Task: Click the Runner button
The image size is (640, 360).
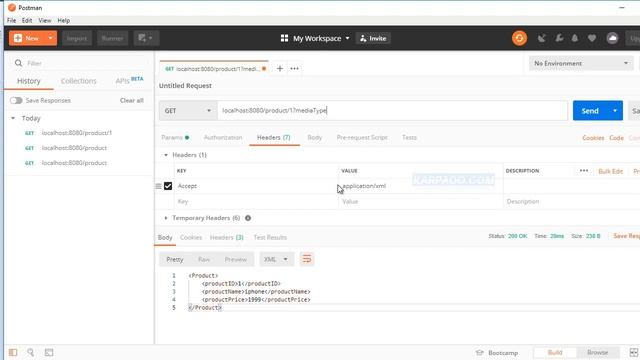Action: pos(112,38)
